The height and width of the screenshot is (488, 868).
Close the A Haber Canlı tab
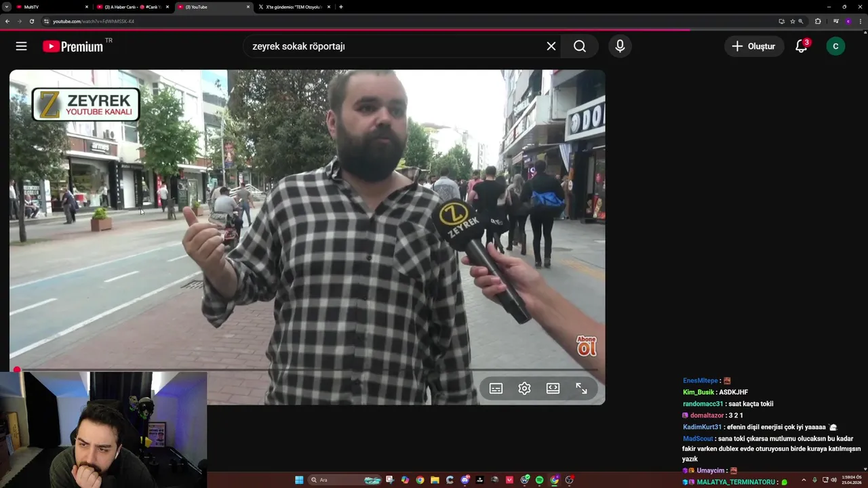[x=167, y=7]
